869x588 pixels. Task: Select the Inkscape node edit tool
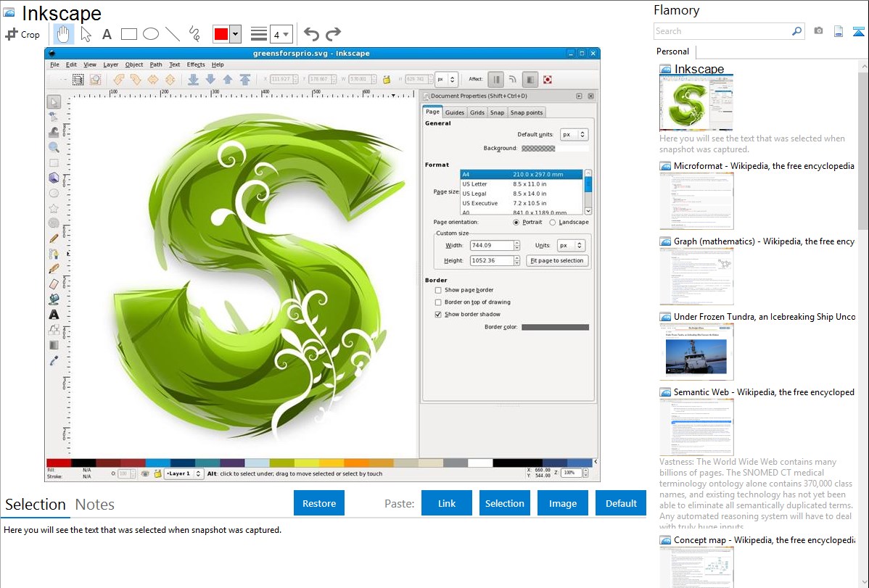pos(54,117)
